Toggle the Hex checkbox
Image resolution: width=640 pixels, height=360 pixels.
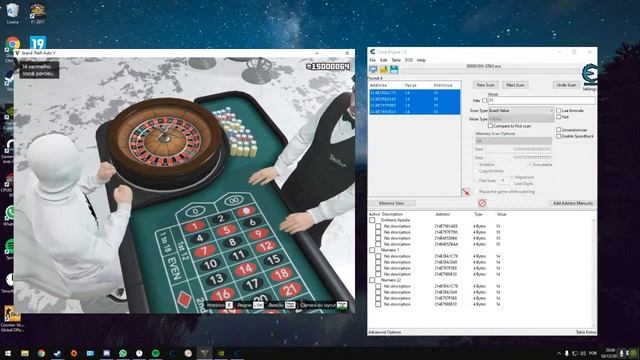coord(484,100)
